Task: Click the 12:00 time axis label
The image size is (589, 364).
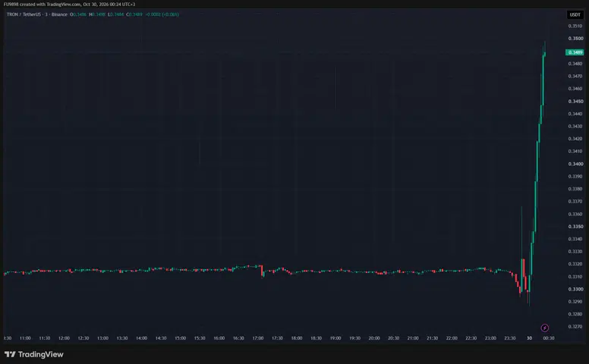Action: pyautogui.click(x=64, y=338)
